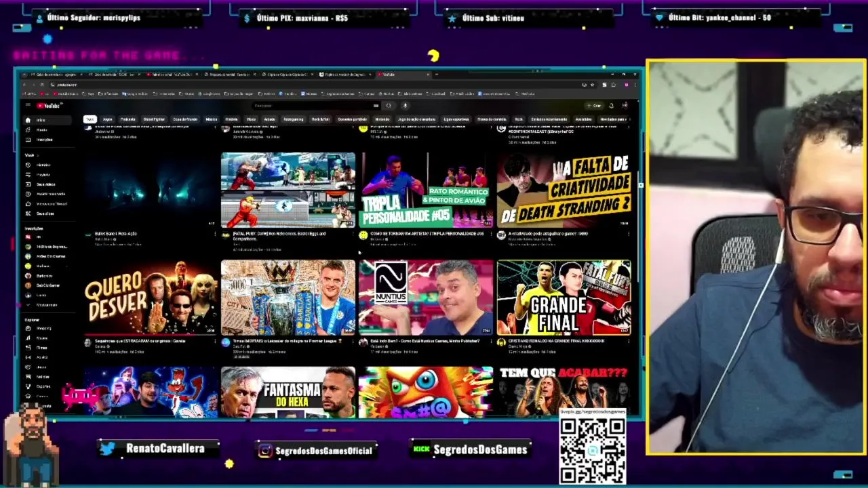
Task: Click the YouTube search magnifier button
Action: tap(389, 106)
